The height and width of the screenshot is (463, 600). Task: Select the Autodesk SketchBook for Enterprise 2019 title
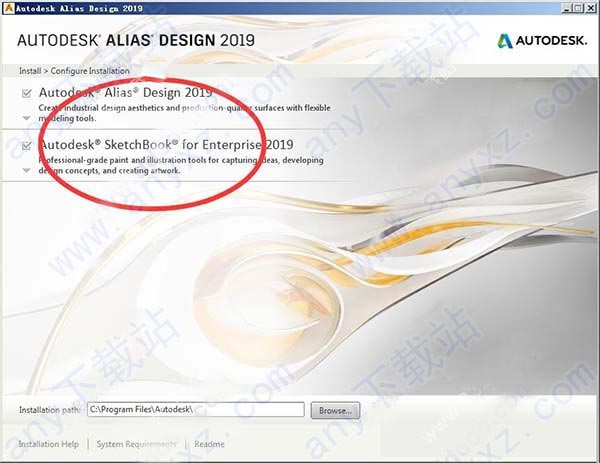tap(166, 145)
